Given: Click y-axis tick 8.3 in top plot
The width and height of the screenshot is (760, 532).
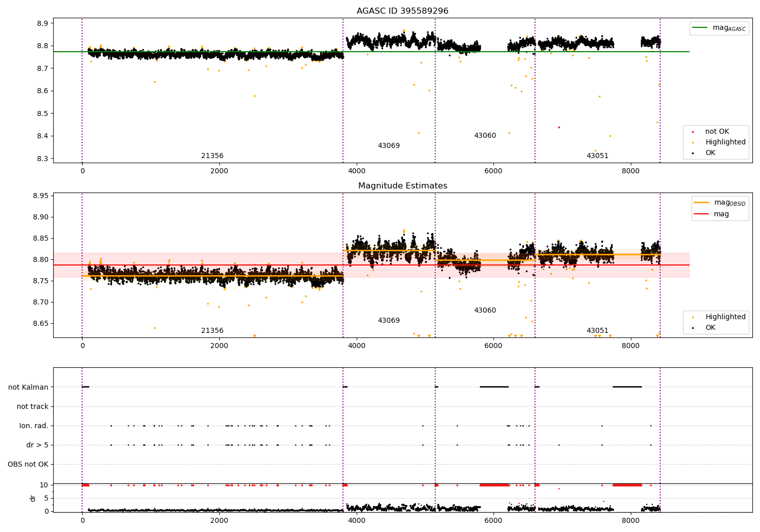Looking at the screenshot, I should [x=43, y=159].
